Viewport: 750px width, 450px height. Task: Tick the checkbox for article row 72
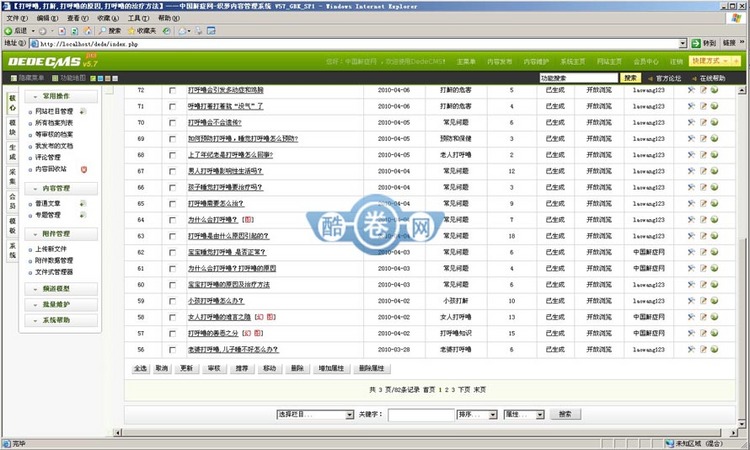(172, 90)
